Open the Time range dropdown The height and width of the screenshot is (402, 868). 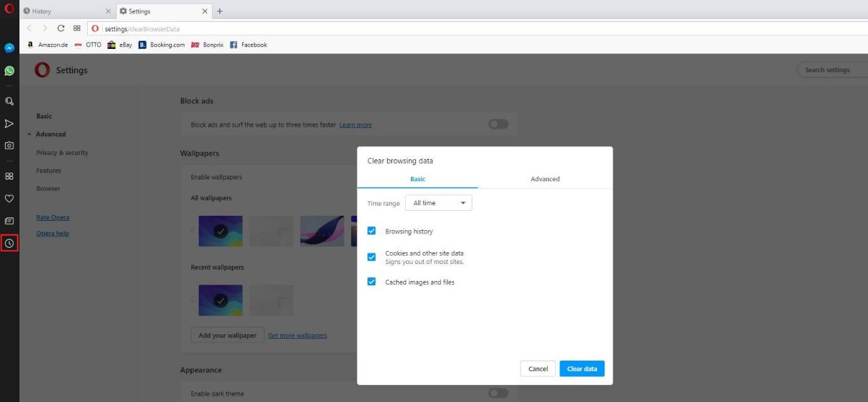click(x=438, y=203)
